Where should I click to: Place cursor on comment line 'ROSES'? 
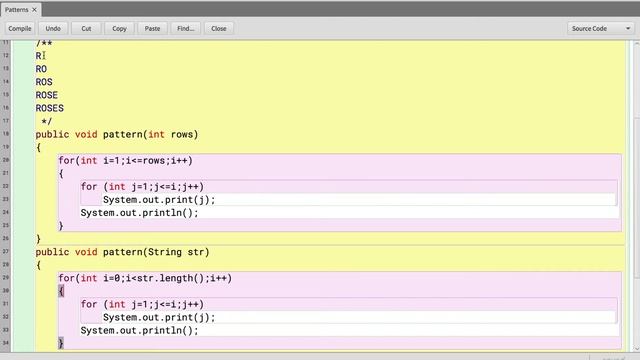(50, 108)
